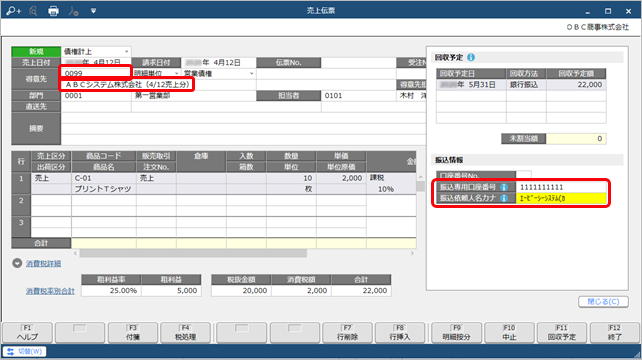This screenshot has width=642, height=360.
Task: Click the F4 税処理 button
Action: coord(185,333)
